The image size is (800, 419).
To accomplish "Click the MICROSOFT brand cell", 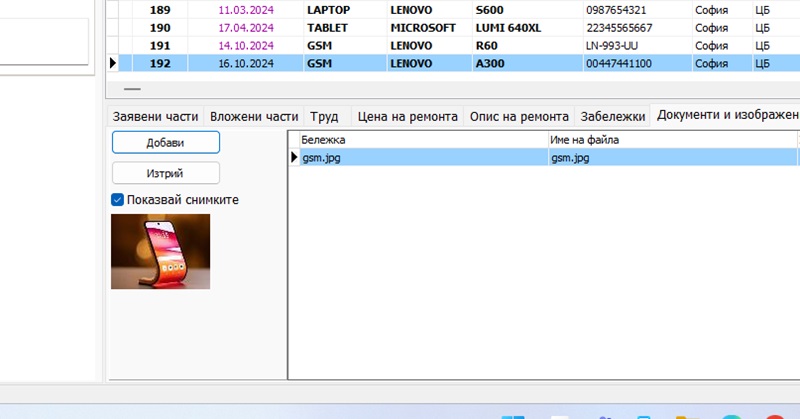I will [x=430, y=28].
